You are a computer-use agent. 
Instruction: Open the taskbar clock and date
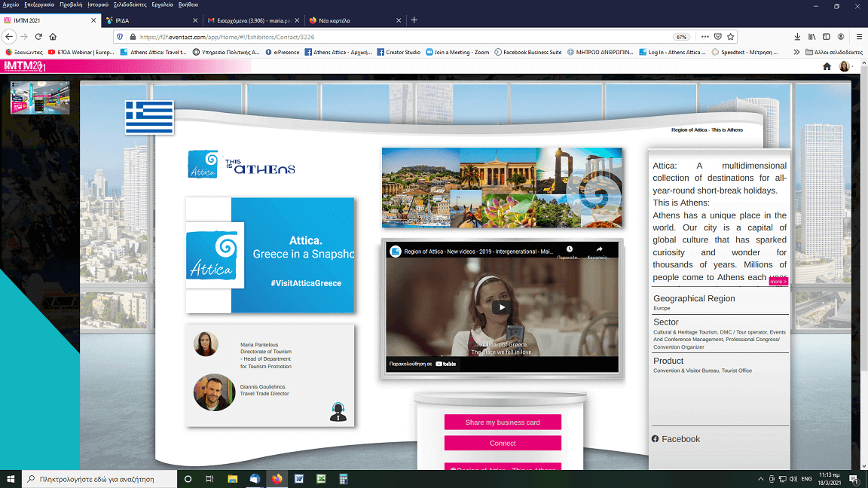tap(830, 479)
